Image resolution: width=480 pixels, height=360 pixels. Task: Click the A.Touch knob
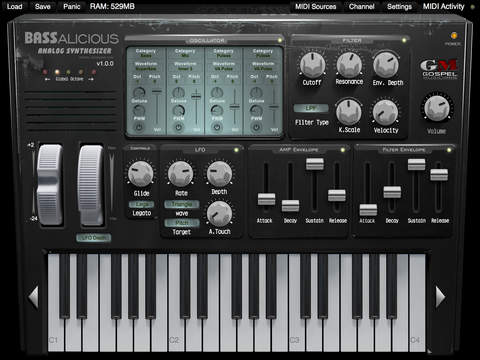(x=219, y=214)
